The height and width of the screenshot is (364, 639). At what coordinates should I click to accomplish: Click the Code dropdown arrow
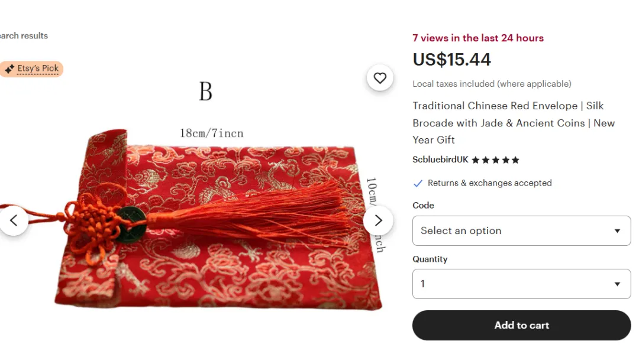pos(617,231)
